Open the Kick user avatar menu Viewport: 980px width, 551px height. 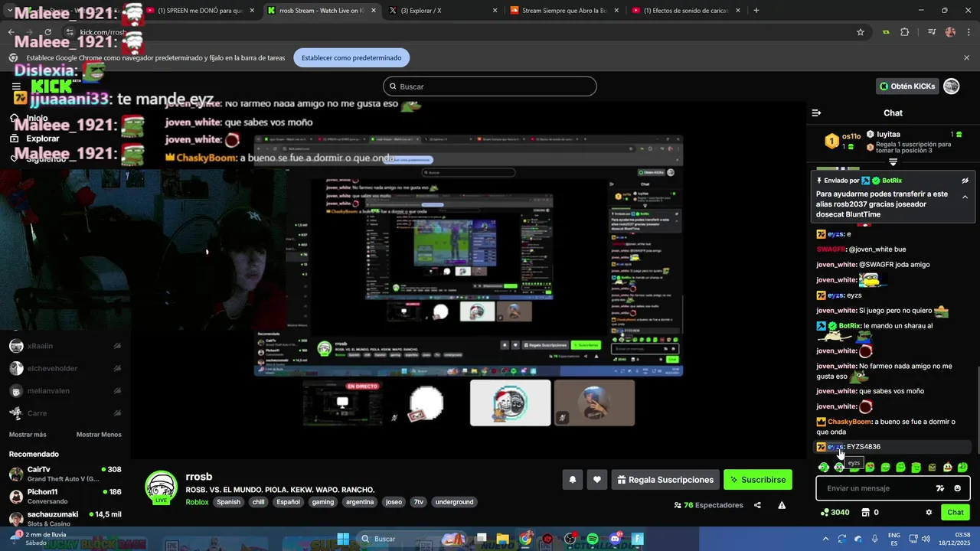pos(951,86)
